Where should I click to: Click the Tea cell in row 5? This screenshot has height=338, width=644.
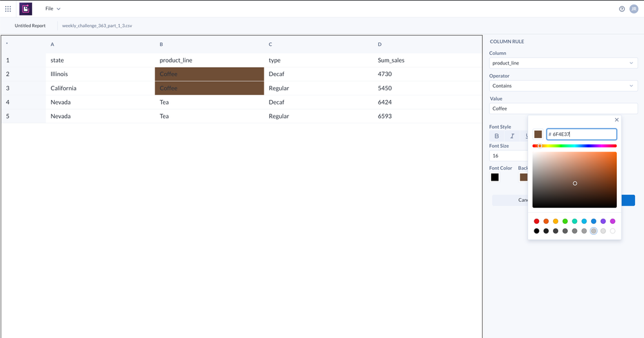click(210, 116)
